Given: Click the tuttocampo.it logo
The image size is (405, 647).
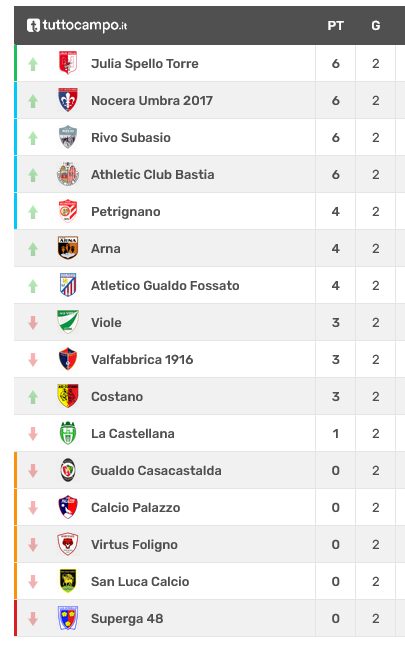Looking at the screenshot, I should pos(77,26).
